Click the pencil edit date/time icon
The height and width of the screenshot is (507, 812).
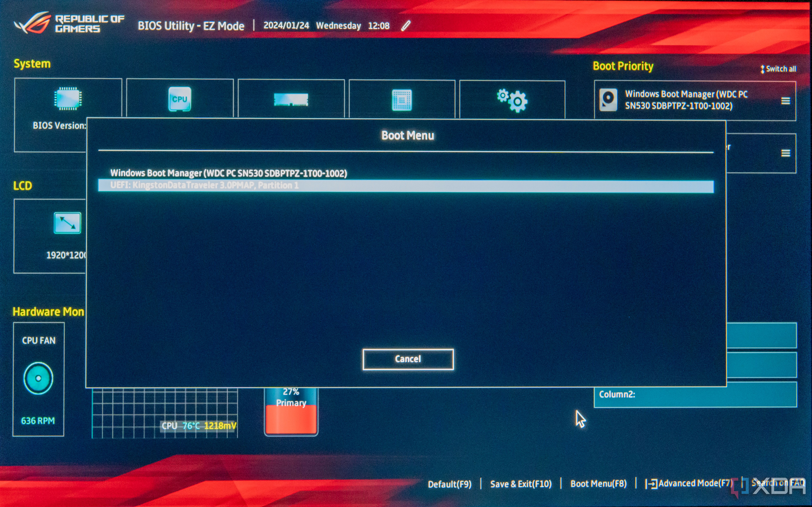click(406, 26)
